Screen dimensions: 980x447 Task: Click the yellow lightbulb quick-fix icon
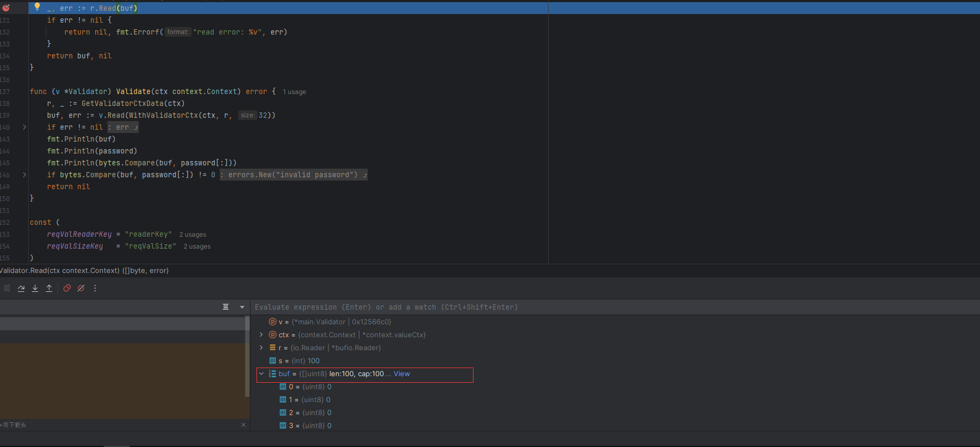[37, 6]
